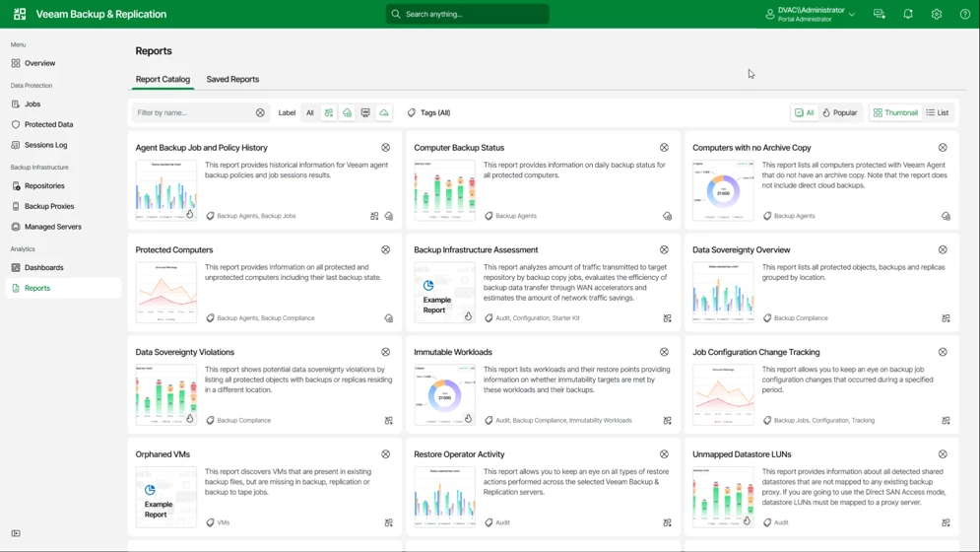Image resolution: width=980 pixels, height=552 pixels.
Task: Click circled X on Unmapped Datastore LUNs card
Action: [943, 454]
